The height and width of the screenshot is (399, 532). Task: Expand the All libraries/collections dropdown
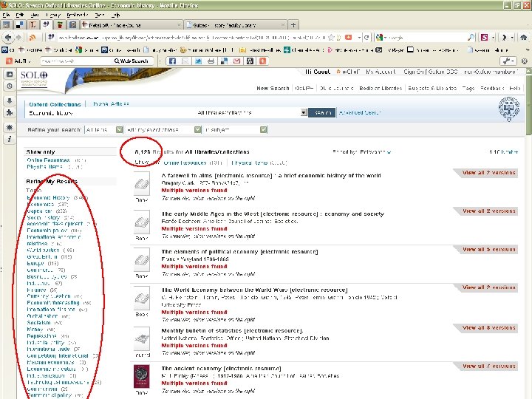[x=304, y=112]
